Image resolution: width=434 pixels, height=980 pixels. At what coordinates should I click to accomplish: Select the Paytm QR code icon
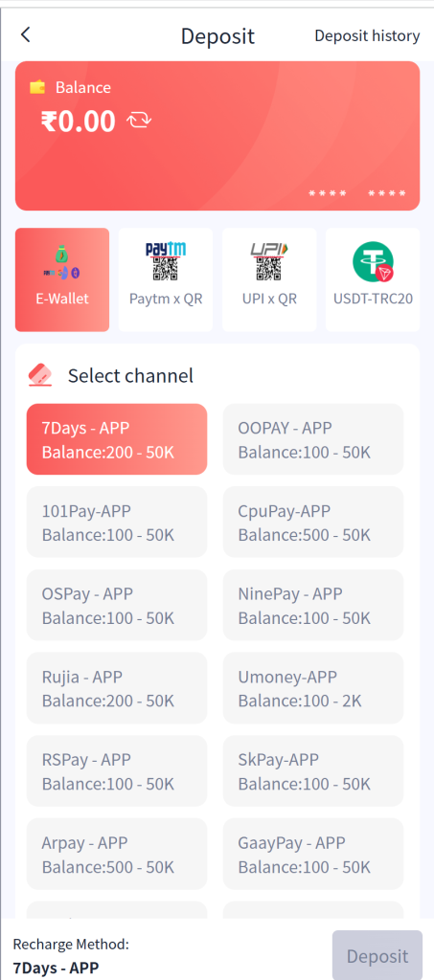point(166,261)
